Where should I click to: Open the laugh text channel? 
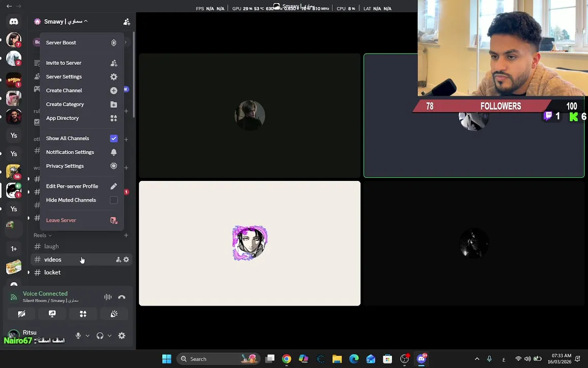pos(81,246)
